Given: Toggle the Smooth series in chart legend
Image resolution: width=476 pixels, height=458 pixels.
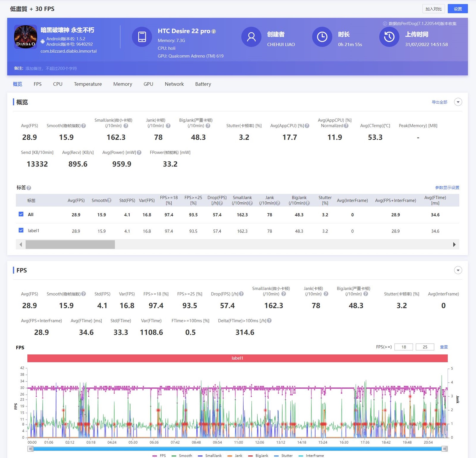Looking at the screenshot, I should point(182,456).
